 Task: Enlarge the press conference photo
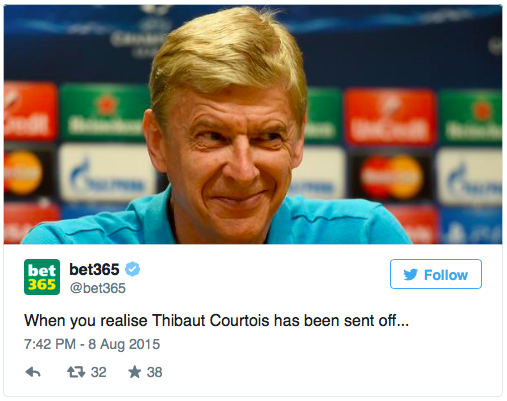point(253,125)
